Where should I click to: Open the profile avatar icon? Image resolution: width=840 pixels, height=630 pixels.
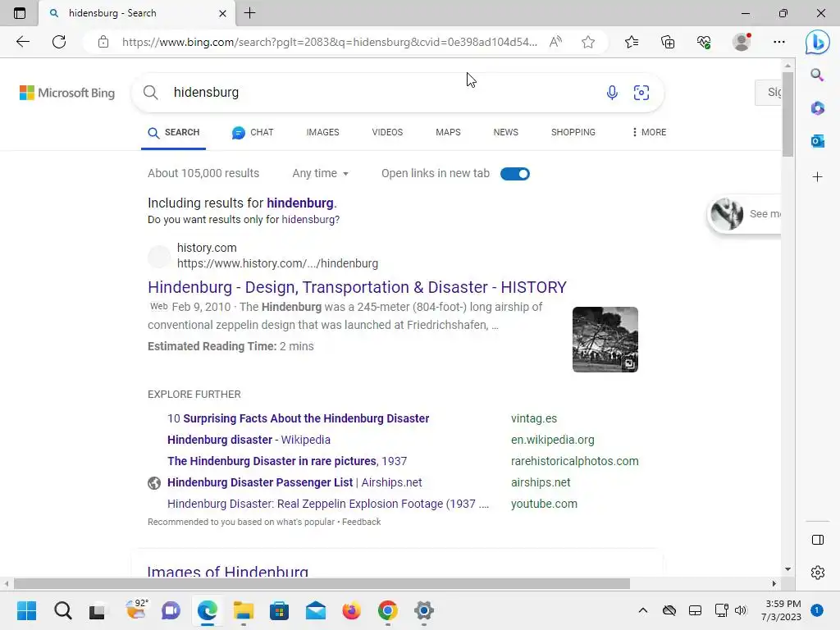tap(742, 42)
